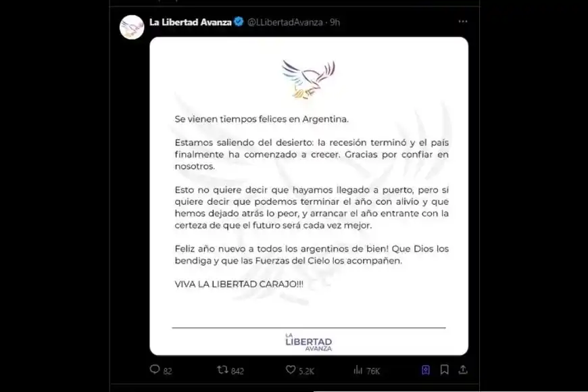The width and height of the screenshot is (588, 392).
Task: Click the 82 replies count
Action: tap(168, 371)
